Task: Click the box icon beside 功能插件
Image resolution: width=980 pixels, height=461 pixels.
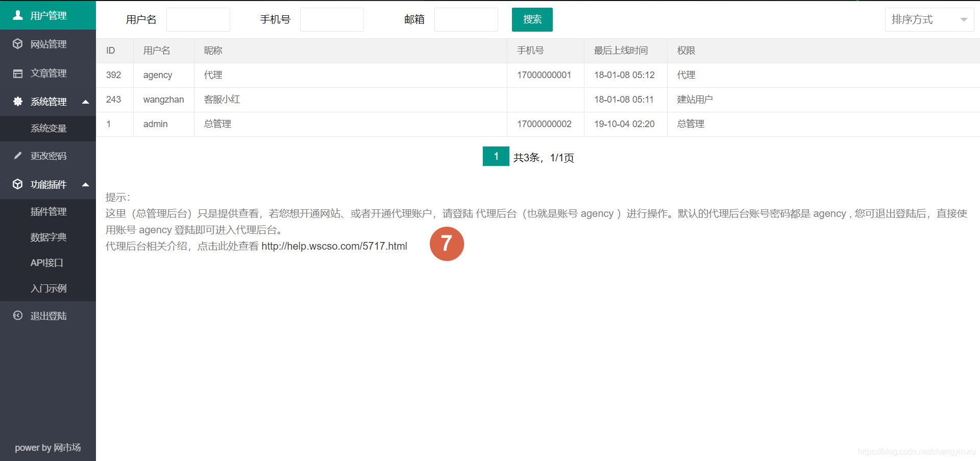Action: click(18, 184)
